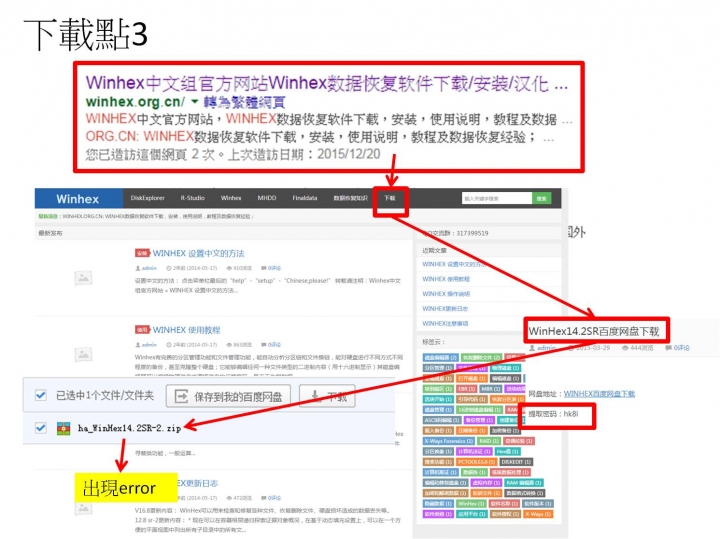This screenshot has width=720, height=539.
Task: Select the 提取密码 hk8i password text
Action: pos(553,414)
